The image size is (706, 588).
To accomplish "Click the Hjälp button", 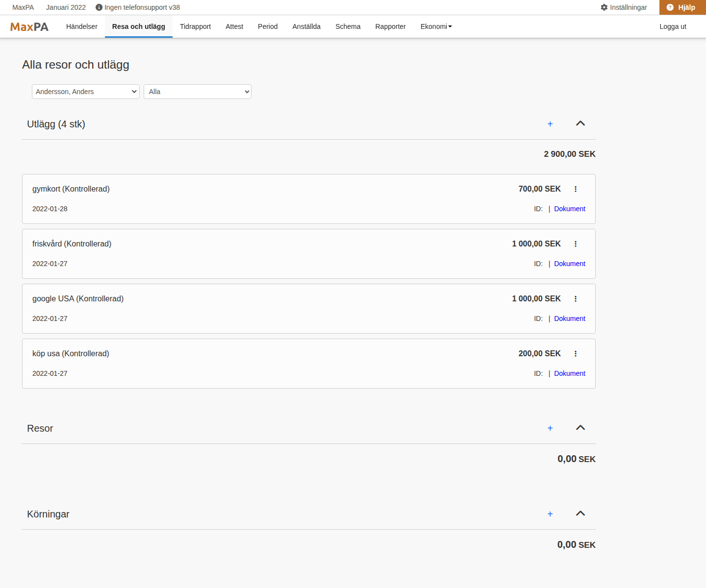I will tap(682, 7).
